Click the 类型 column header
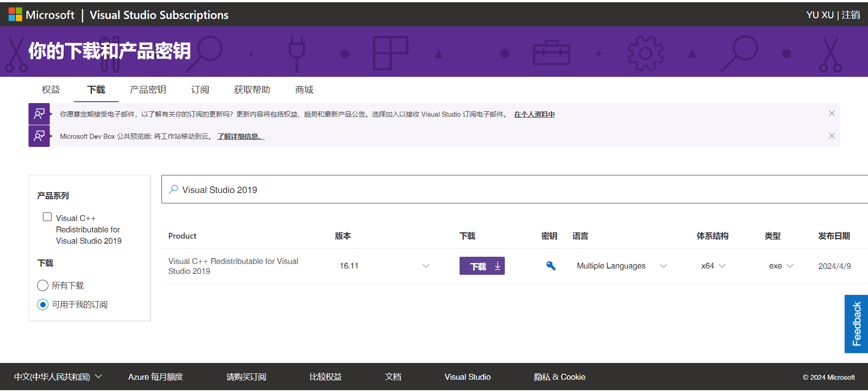Screen dimensions: 868x391 pyautogui.click(x=773, y=236)
